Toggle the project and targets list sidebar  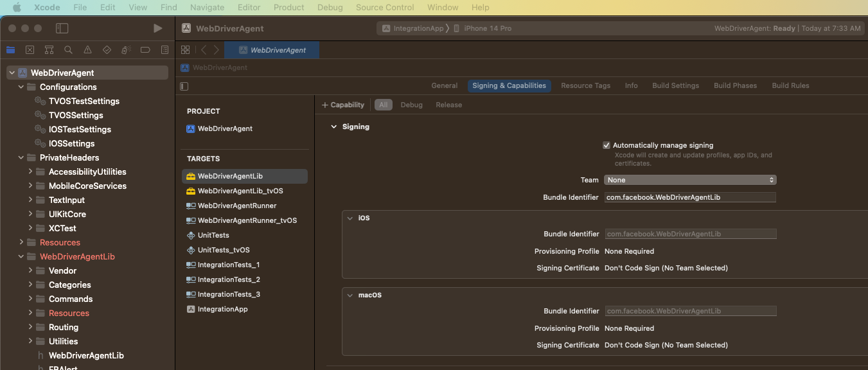pos(184,86)
